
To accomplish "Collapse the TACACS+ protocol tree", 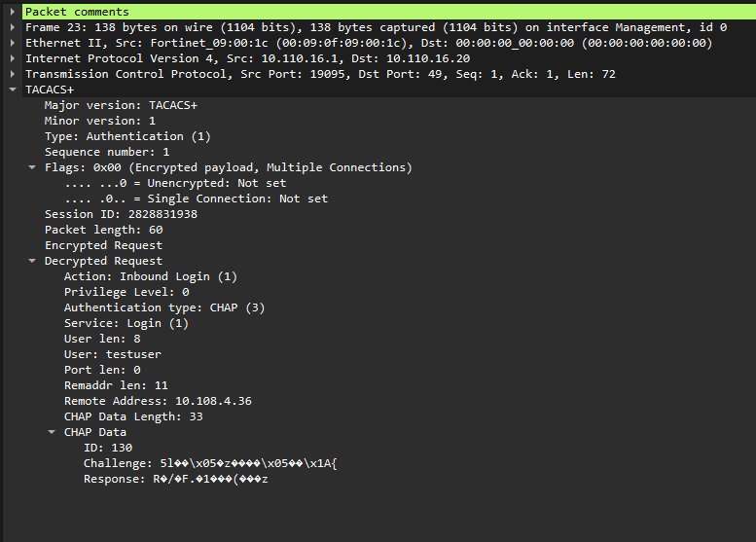I will 13,90.
